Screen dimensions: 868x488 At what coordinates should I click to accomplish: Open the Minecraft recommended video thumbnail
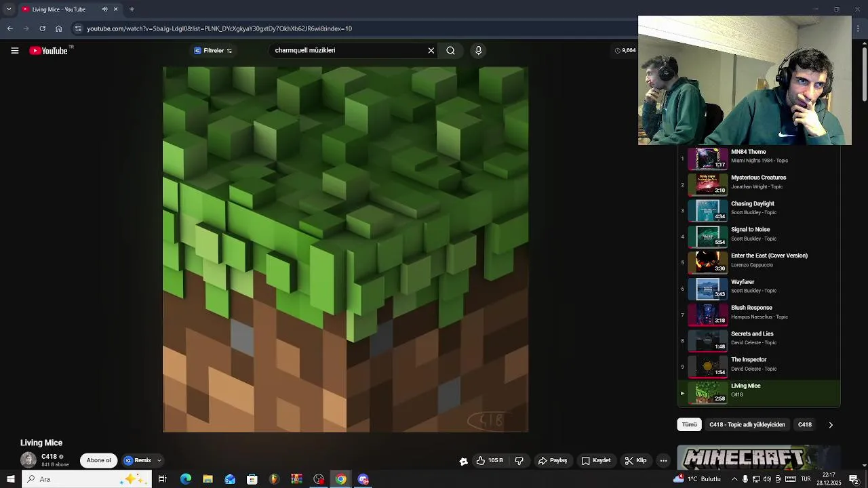(x=759, y=458)
